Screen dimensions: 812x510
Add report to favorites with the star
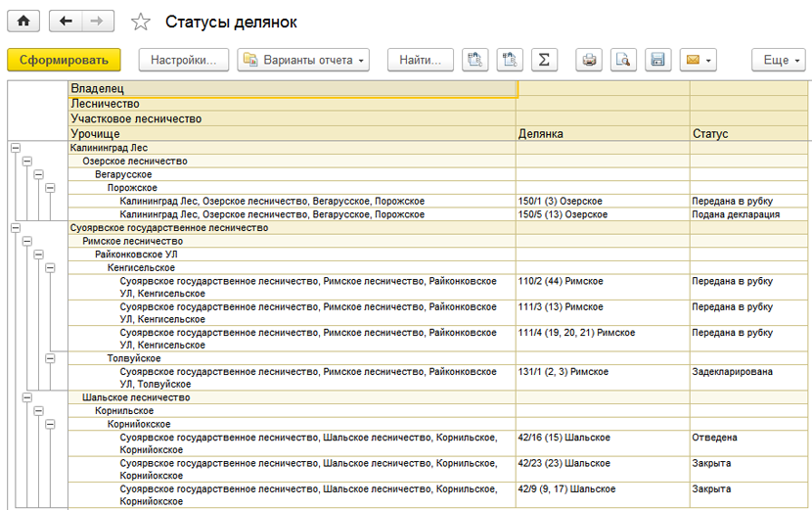140,22
